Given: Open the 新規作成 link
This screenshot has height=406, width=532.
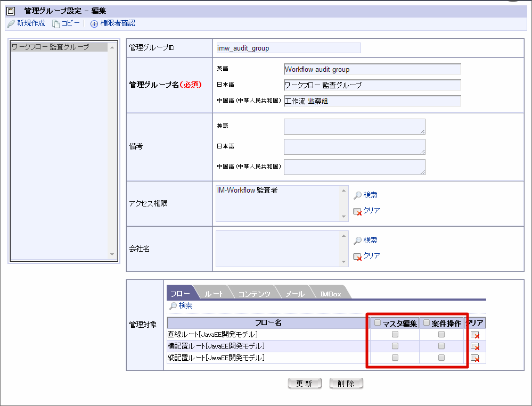Looking at the screenshot, I should [31, 23].
